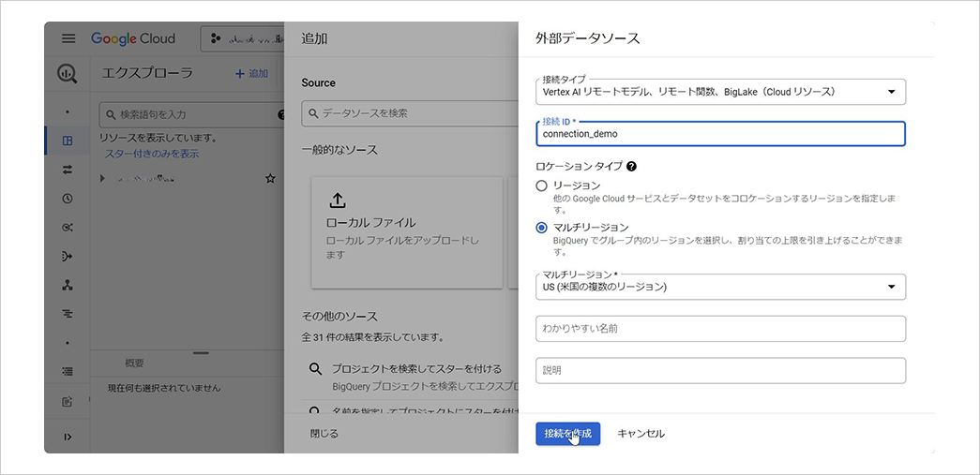The image size is (980, 475).
Task: Click the + 追加 button in Explorer
Action: click(251, 74)
